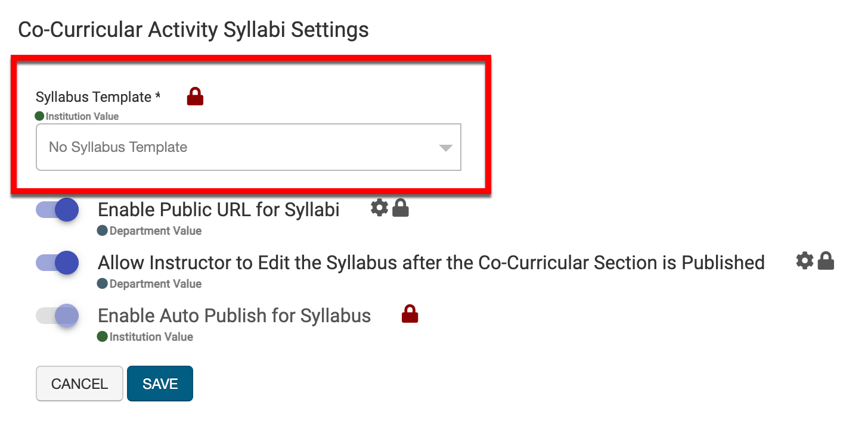Image resolution: width=868 pixels, height=430 pixels.
Task: Click the Enable Auto Publish for Syllabus label
Action: click(x=234, y=316)
